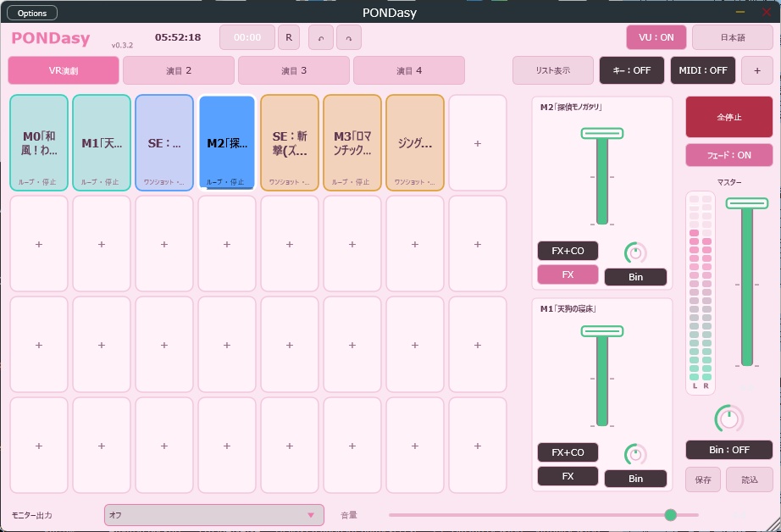The image size is (781, 532).
Task: Click the M2「探偵モノガタリ」volume fader handle
Action: click(602, 133)
